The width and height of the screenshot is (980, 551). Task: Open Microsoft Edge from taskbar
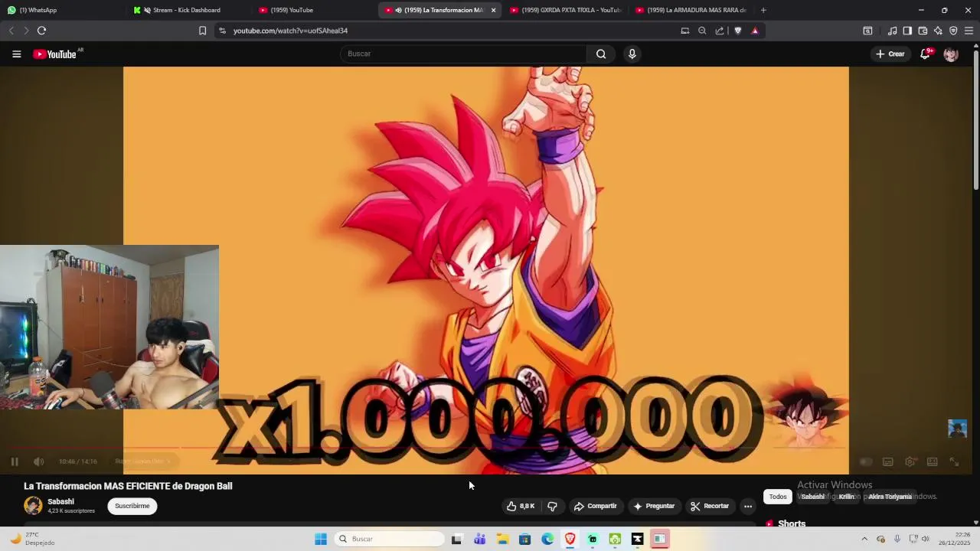pyautogui.click(x=547, y=539)
